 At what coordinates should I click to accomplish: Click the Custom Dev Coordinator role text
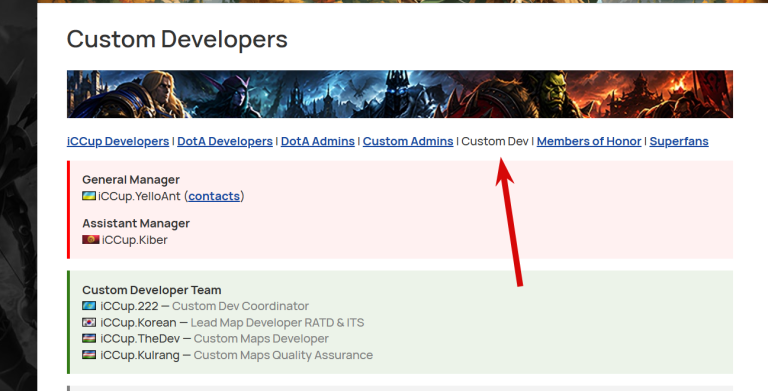pos(240,306)
